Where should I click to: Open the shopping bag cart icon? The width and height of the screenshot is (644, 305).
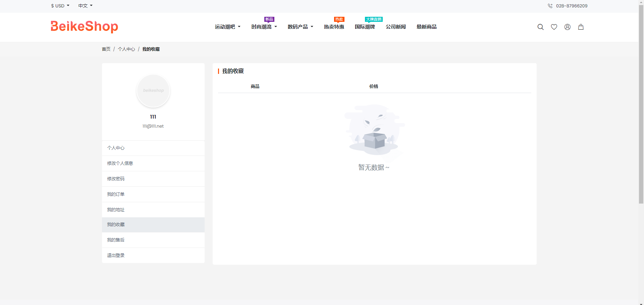click(581, 27)
